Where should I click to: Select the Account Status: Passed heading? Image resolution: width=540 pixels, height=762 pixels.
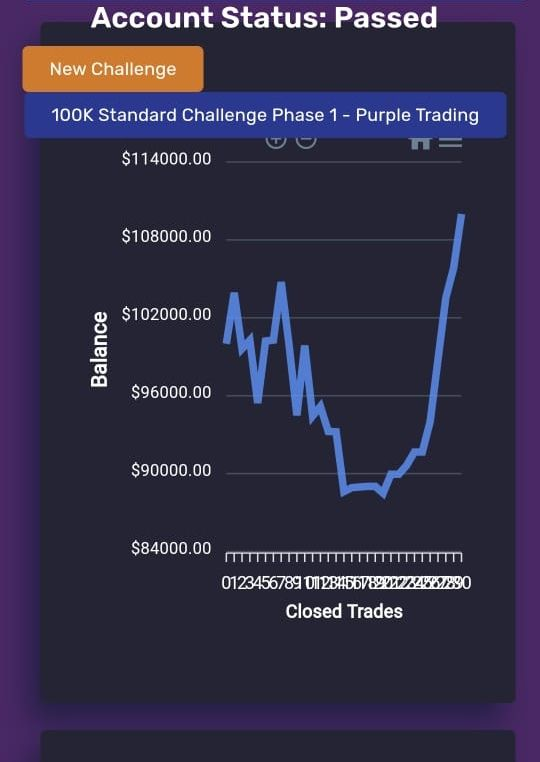(x=264, y=17)
